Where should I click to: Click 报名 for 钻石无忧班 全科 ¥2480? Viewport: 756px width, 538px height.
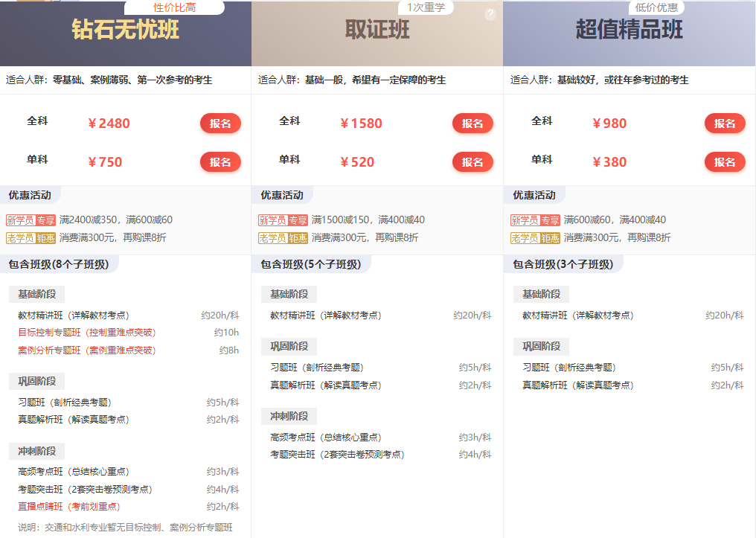pos(220,124)
